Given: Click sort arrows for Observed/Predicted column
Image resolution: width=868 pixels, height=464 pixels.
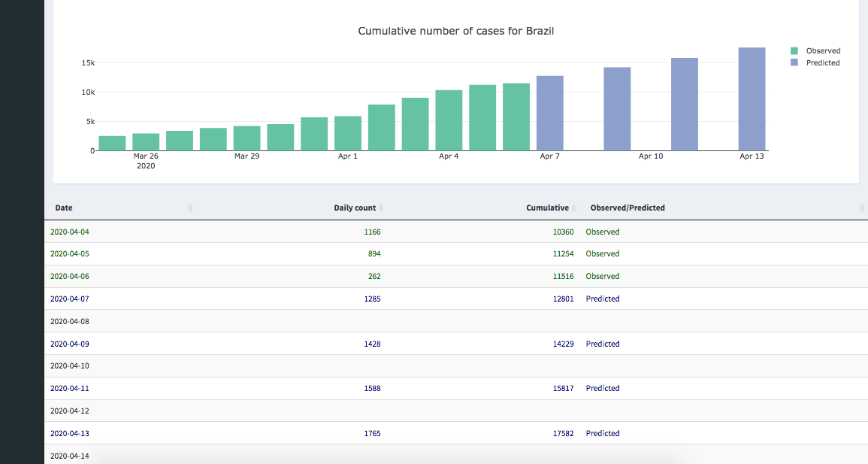Looking at the screenshot, I should [x=862, y=208].
